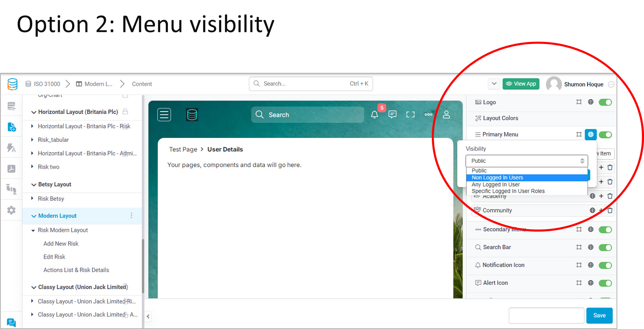Collapse Horizontal Layout (Britania Plc) group
The height and width of the screenshot is (329, 644).
coord(34,112)
